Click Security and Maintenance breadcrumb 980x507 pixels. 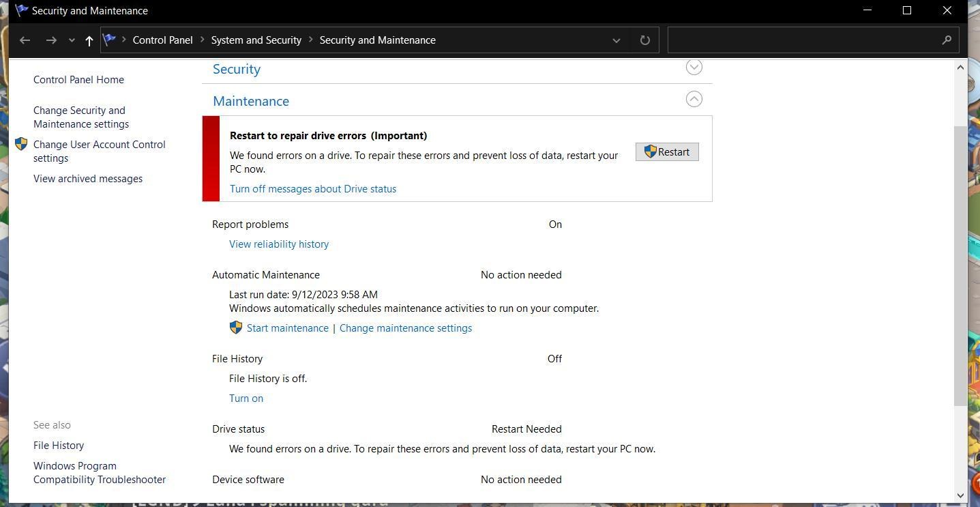(x=378, y=40)
